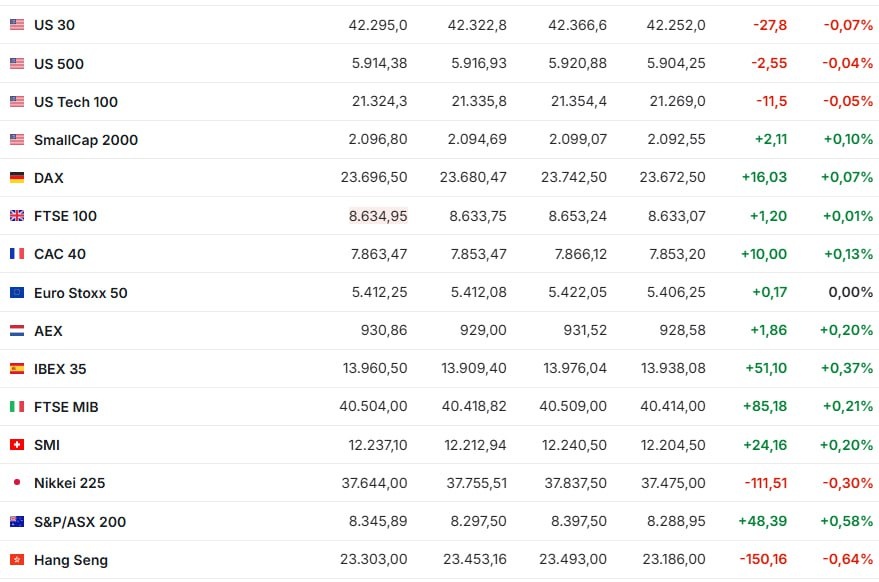The height and width of the screenshot is (582, 879).
Task: Click the Australian flag beside S&P/ASX 200
Action: pyautogui.click(x=17, y=521)
